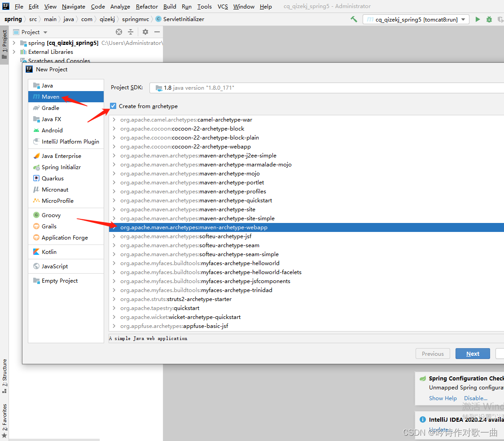Expand maven-archetype-quickstart node
This screenshot has width=504, height=441.
[x=114, y=201]
